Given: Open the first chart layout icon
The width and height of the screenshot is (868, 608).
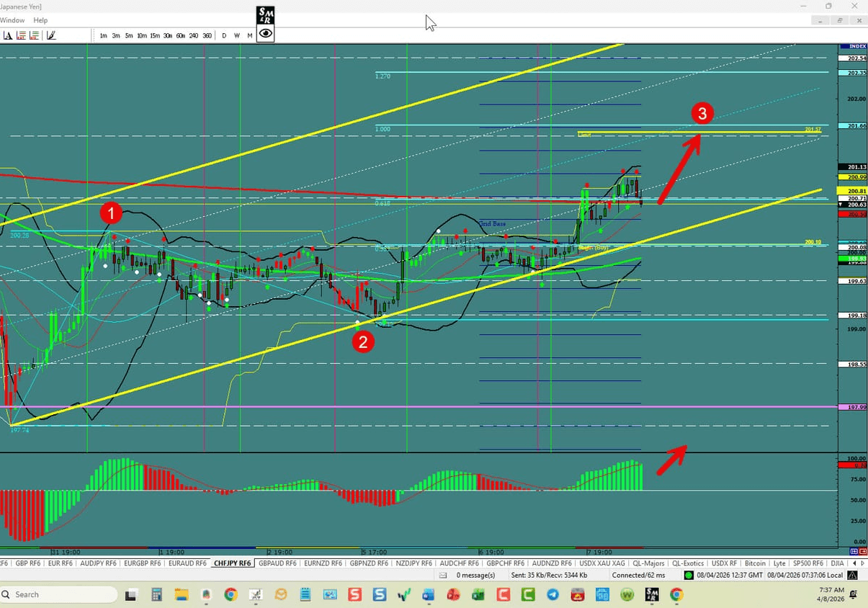Looking at the screenshot, I should coord(22,35).
